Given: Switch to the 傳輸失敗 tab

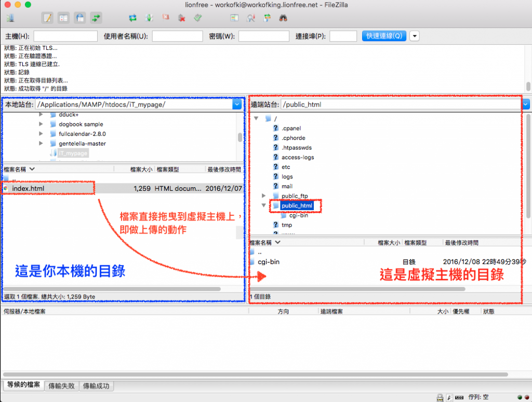Looking at the screenshot, I should (x=61, y=386).
